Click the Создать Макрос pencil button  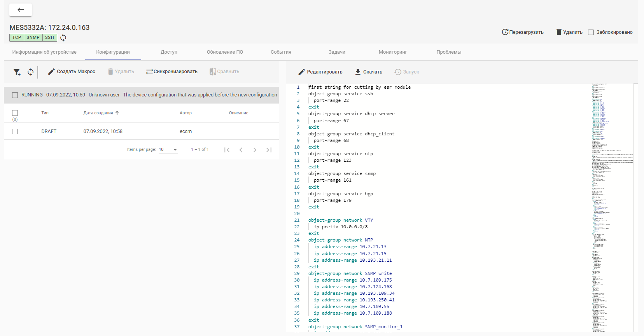pyautogui.click(x=72, y=72)
